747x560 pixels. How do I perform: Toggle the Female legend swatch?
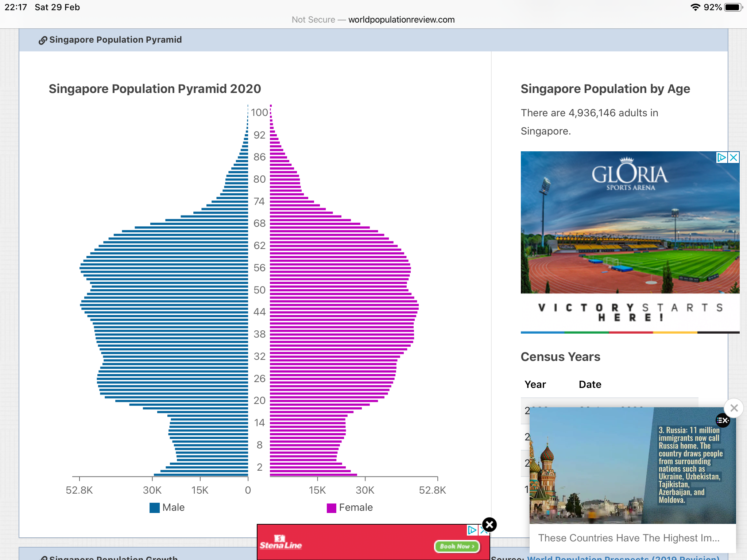(x=331, y=508)
